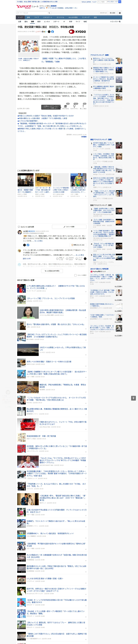138x644 pixels.
Task: Share article on X from the headline
Action: (49, 32)
